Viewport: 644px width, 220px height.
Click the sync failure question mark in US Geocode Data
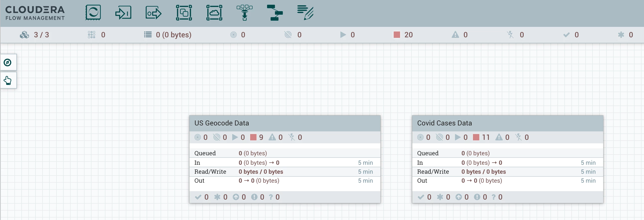click(x=271, y=197)
